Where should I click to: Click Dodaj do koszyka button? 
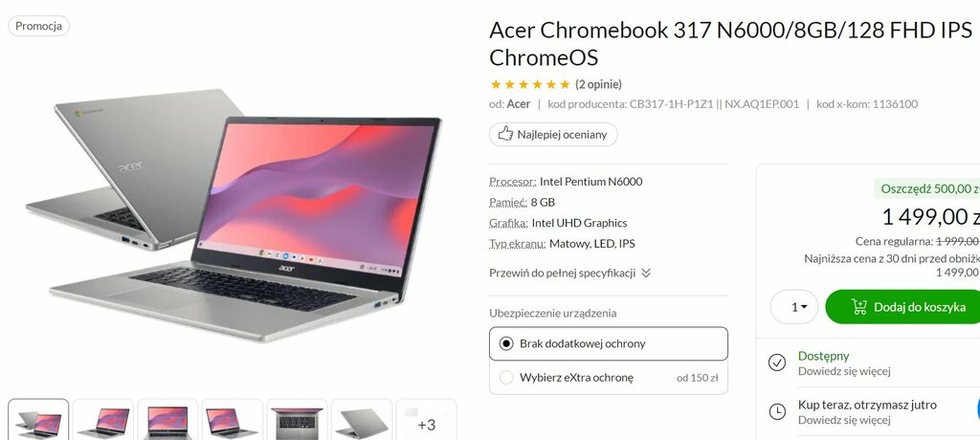[903, 307]
